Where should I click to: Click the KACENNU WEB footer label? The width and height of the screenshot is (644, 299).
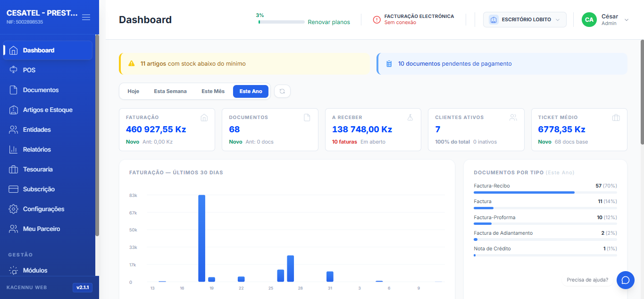click(x=26, y=287)
